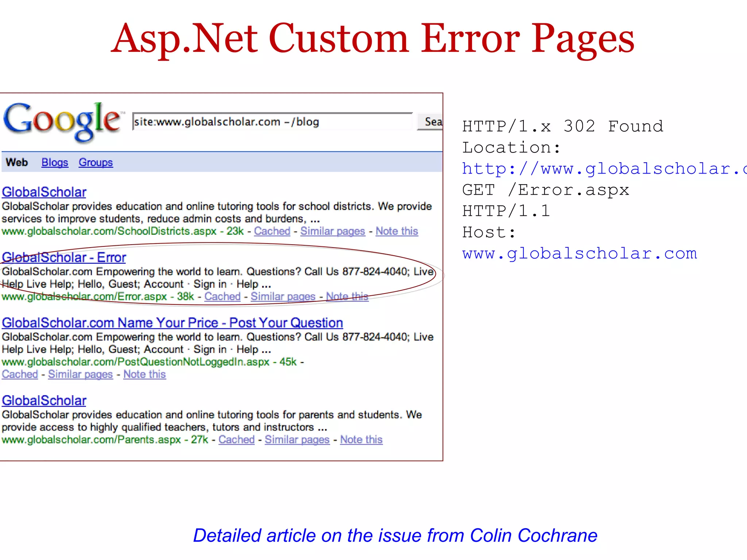The image size is (747, 560).
Task: Open Detailed article from Colin Cochrane link
Action: 395,536
